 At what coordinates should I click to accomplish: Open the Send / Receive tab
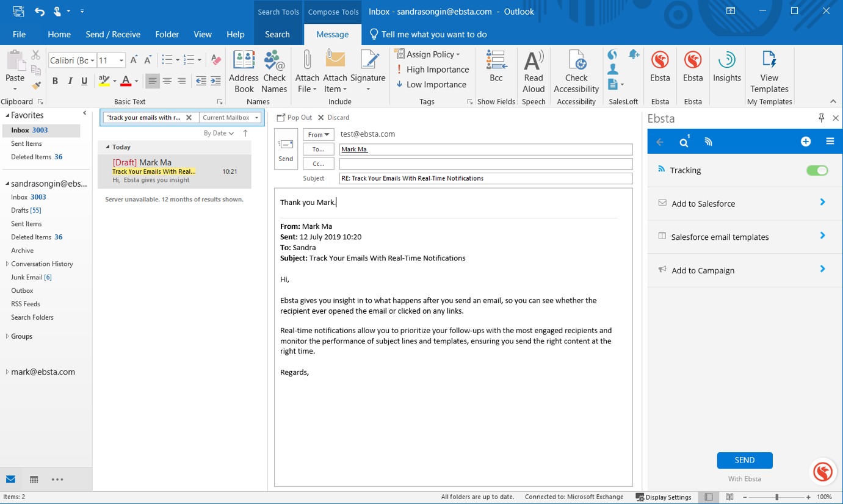tap(113, 35)
